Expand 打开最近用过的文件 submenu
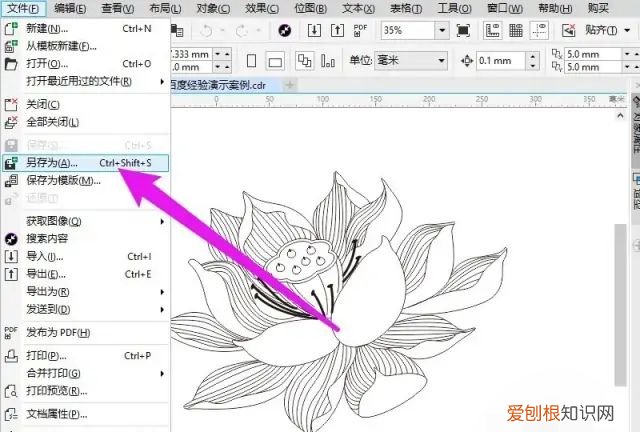The width and height of the screenshot is (640, 432). coord(162,82)
